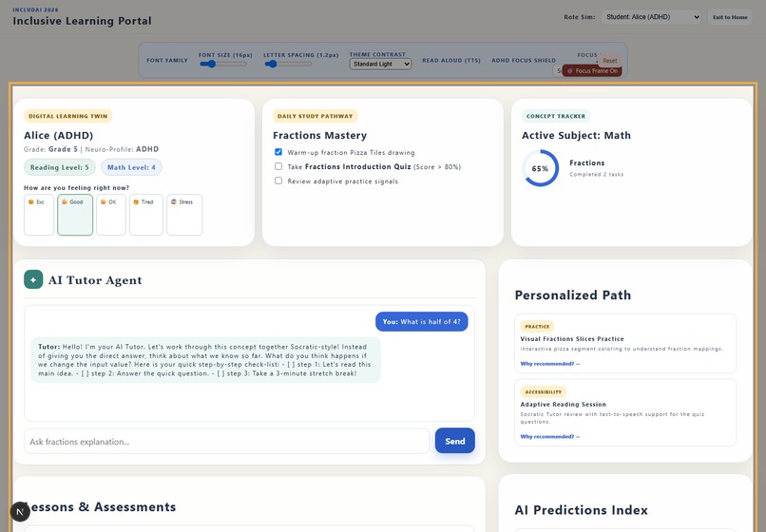Toggle the Focus Frame On button
The height and width of the screenshot is (532, 766).
592,71
